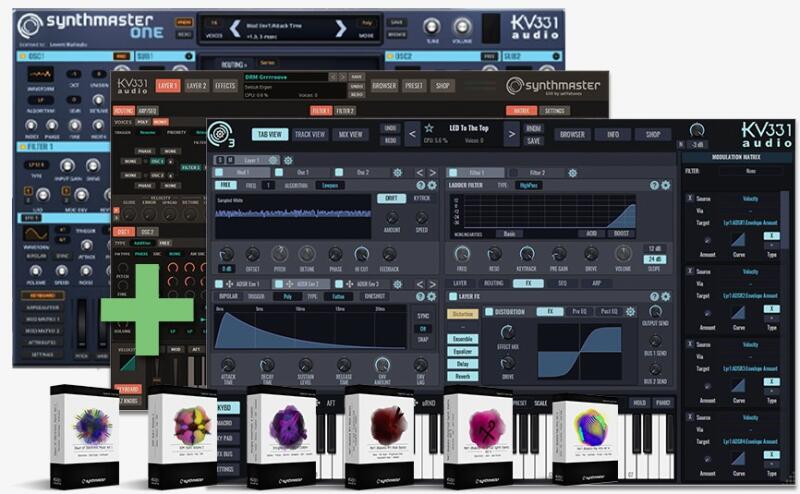Open oscillator section help question icon
Image resolution: width=800 pixels, height=494 pixels.
[x=421, y=185]
